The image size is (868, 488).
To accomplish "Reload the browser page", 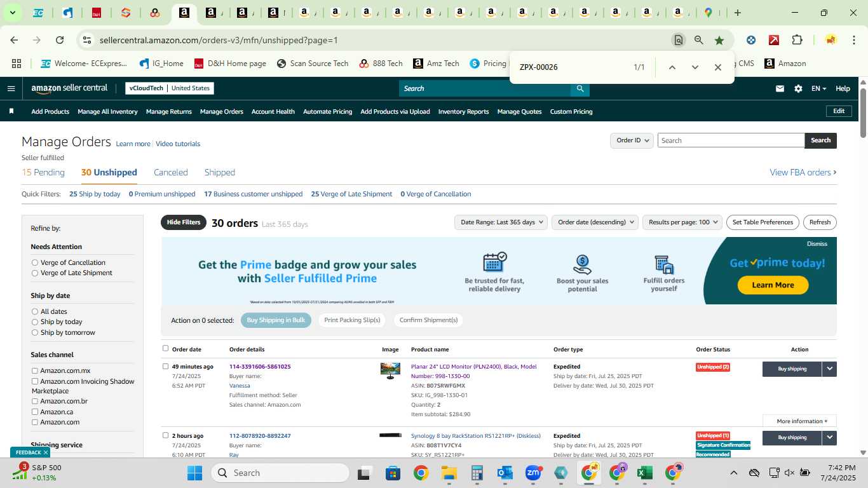I will (60, 40).
